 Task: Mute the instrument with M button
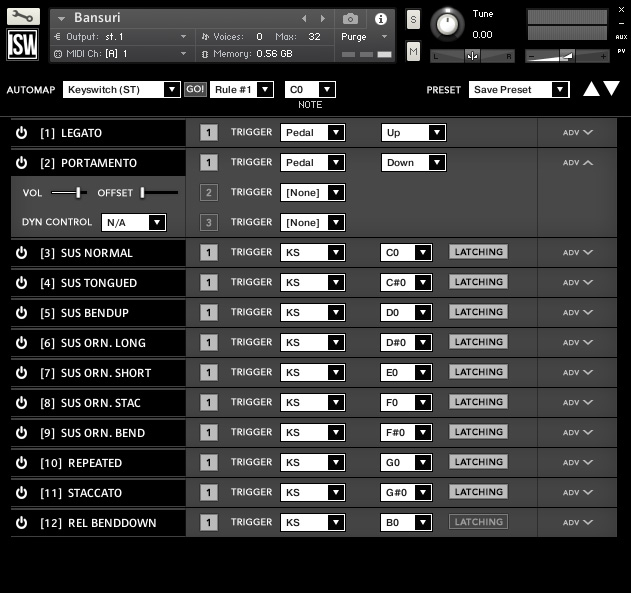(413, 51)
